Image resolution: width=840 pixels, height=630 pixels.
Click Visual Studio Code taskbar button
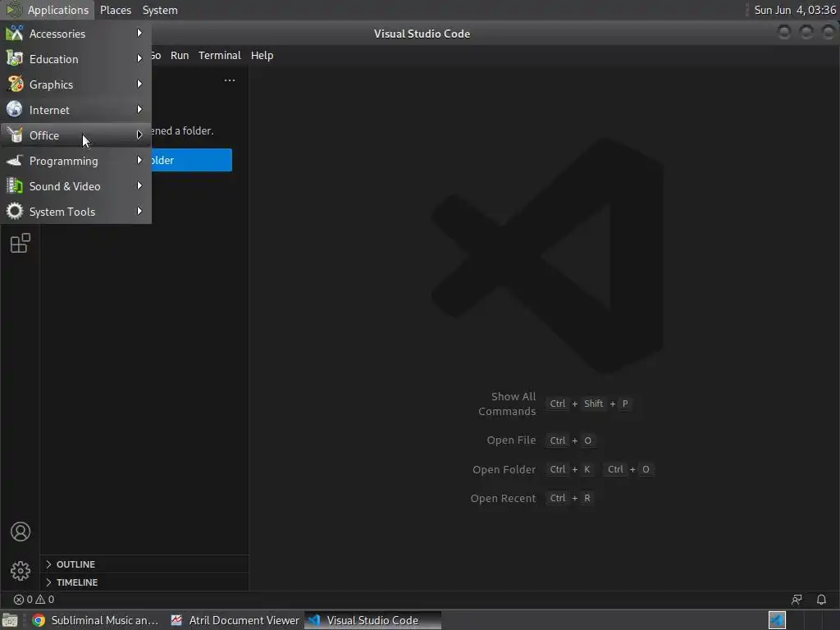(373, 620)
